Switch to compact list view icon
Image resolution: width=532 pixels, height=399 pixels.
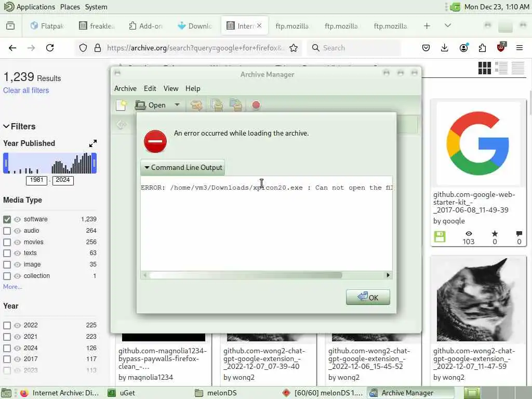pyautogui.click(x=518, y=68)
